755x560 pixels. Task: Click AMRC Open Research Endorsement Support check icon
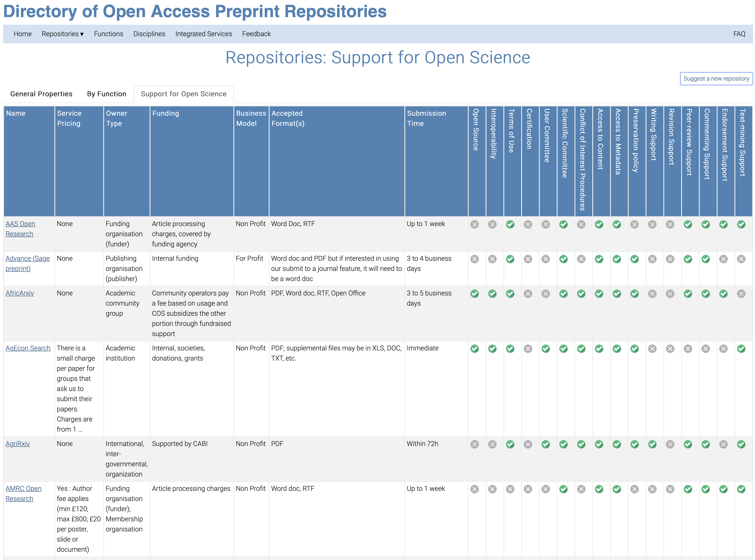pos(723,489)
